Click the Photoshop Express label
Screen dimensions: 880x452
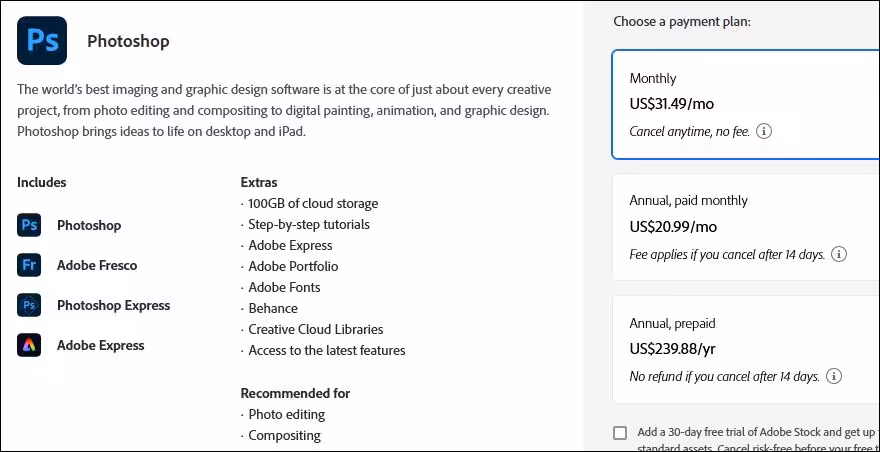[113, 305]
